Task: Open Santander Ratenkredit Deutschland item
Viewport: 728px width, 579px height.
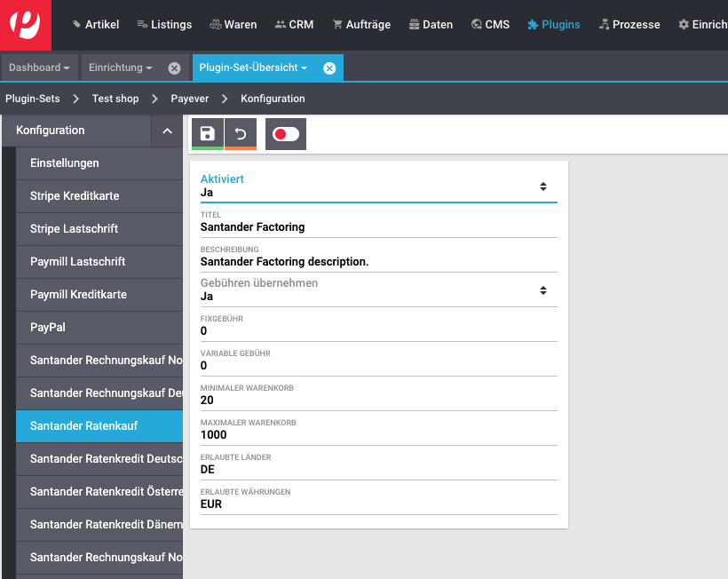Action: pyautogui.click(x=99, y=459)
